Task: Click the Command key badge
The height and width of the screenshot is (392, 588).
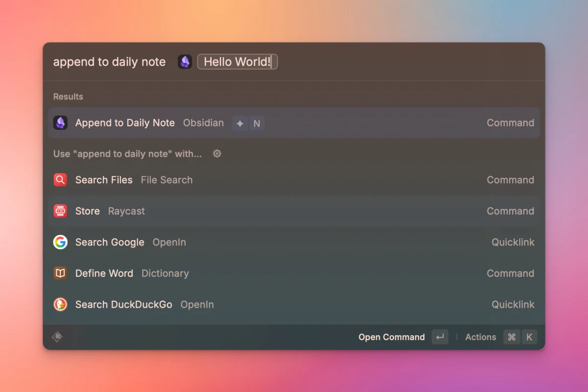Action: point(512,337)
